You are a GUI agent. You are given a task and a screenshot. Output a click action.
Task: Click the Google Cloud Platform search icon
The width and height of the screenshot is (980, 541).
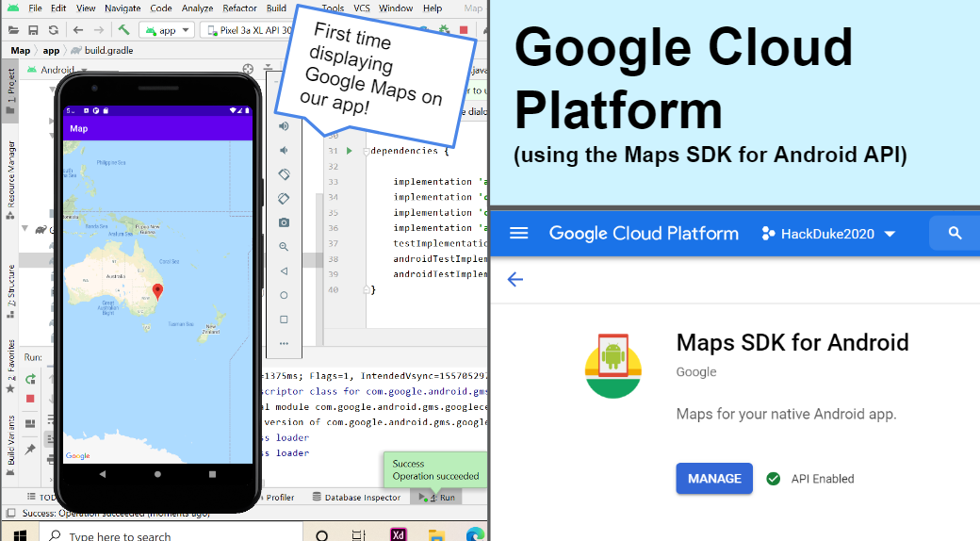pyautogui.click(x=955, y=234)
